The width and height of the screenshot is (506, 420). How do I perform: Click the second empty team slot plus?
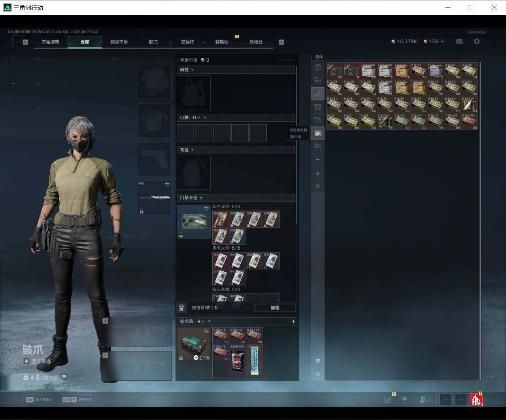point(461,399)
